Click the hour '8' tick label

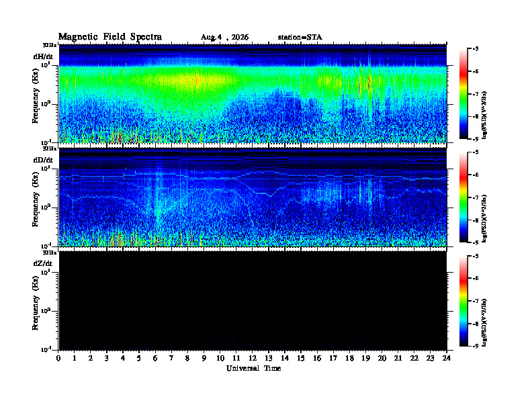(x=187, y=358)
